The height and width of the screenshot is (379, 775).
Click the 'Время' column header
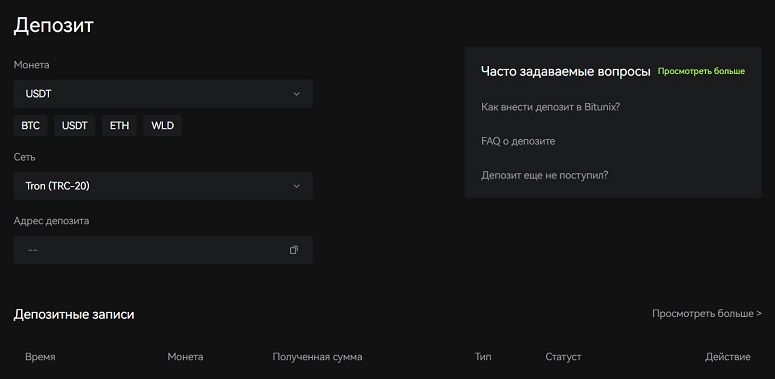(40, 357)
